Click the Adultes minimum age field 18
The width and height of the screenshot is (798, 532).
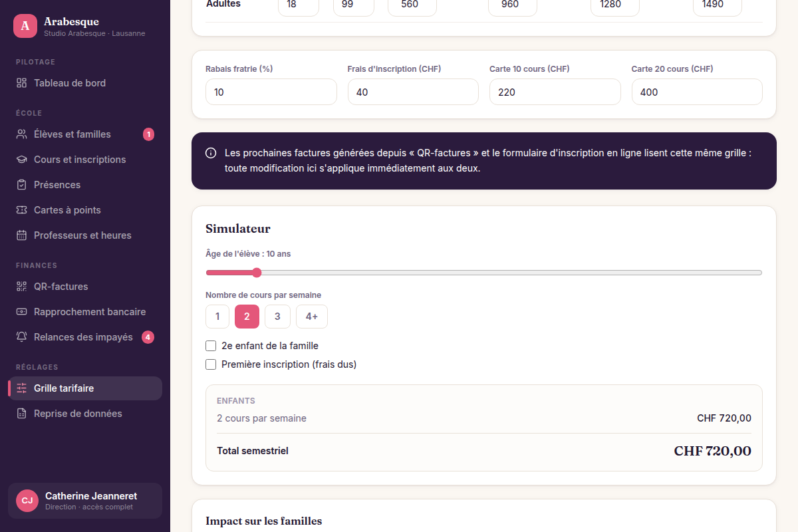pyautogui.click(x=299, y=7)
